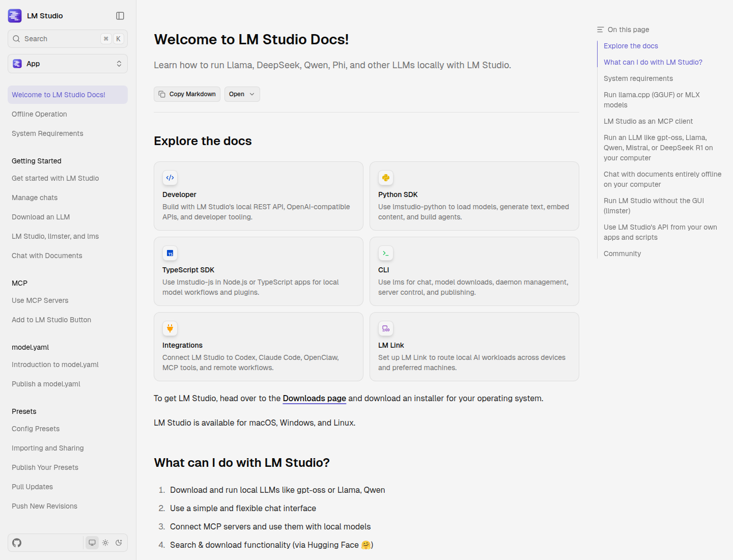Click the CLI terminal card icon
Screen dimensions: 733x560
pos(386,253)
